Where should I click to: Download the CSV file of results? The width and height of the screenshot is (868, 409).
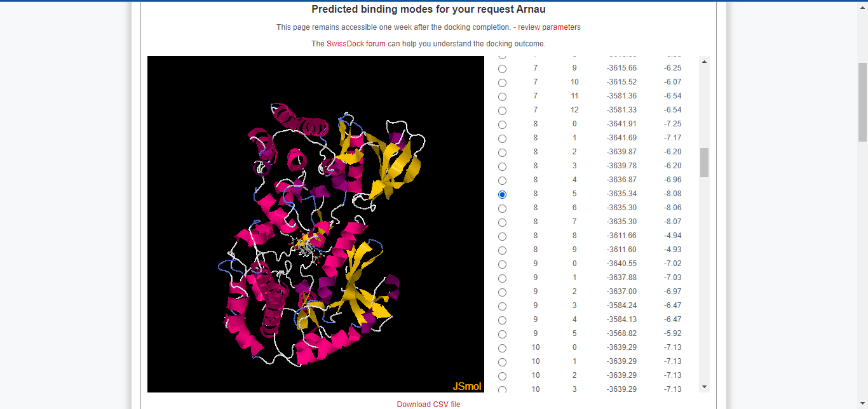[x=428, y=404]
